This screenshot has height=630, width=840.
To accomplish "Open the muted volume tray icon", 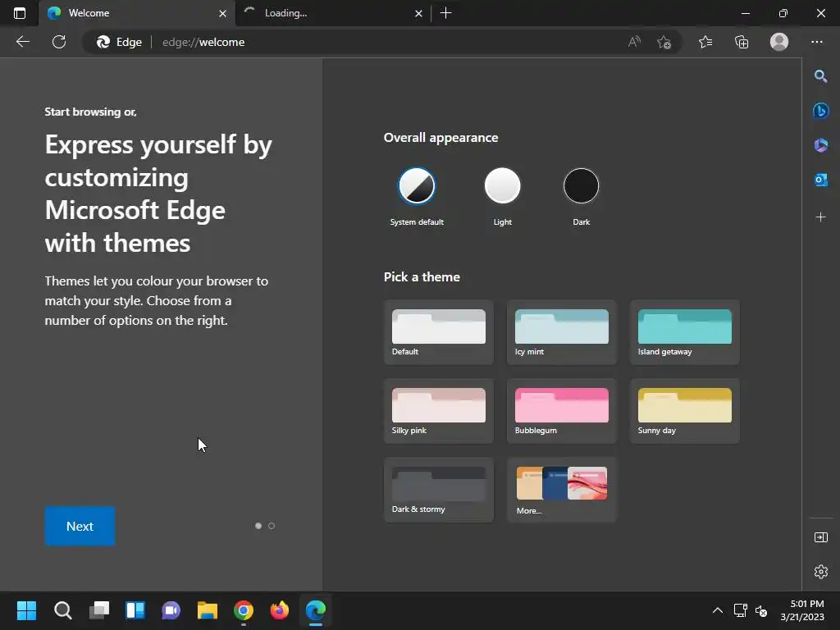I will coord(760,610).
